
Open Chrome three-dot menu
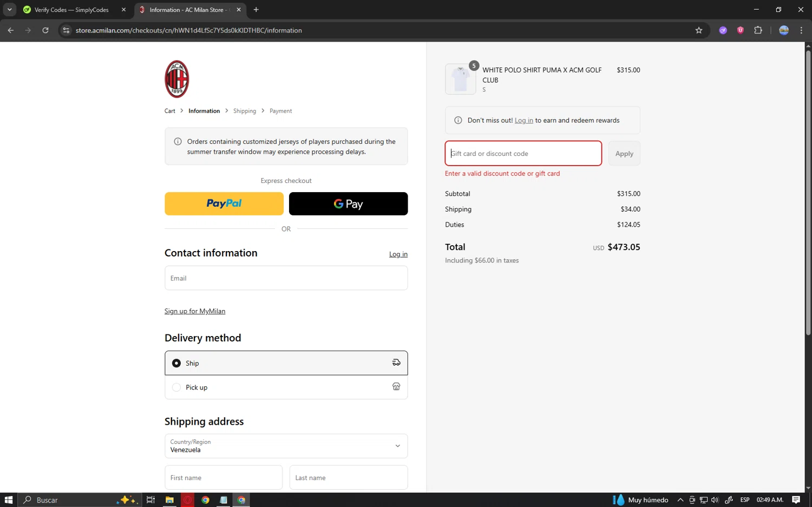(x=801, y=30)
